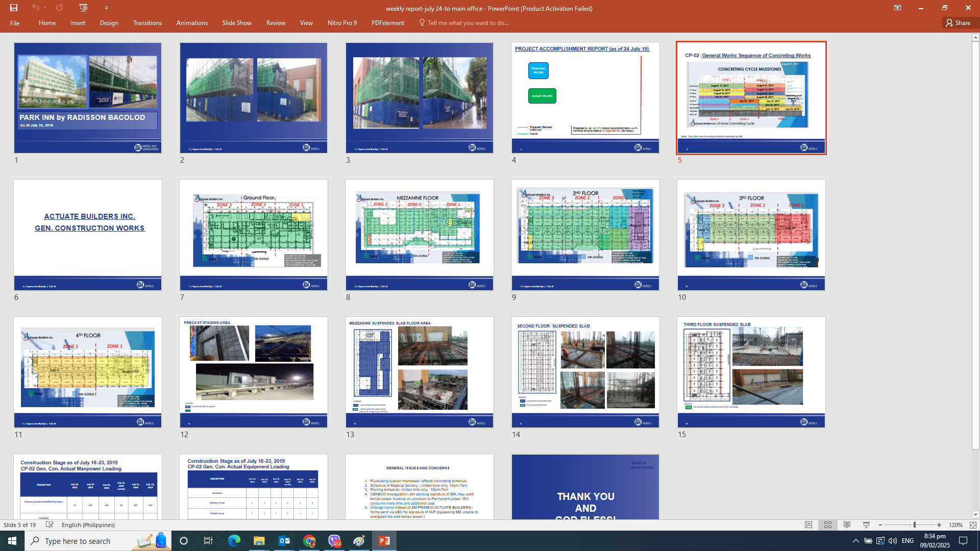
Task: Toggle Slide Sorter view button
Action: click(828, 525)
